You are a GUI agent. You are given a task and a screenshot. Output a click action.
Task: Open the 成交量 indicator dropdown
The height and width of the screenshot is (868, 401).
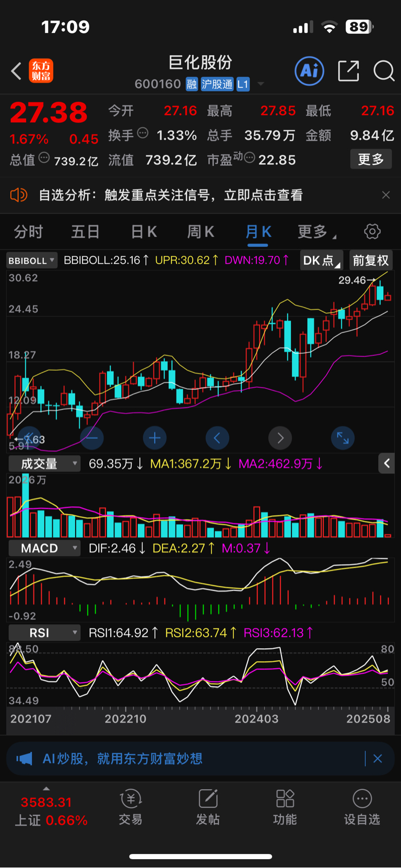pyautogui.click(x=44, y=463)
